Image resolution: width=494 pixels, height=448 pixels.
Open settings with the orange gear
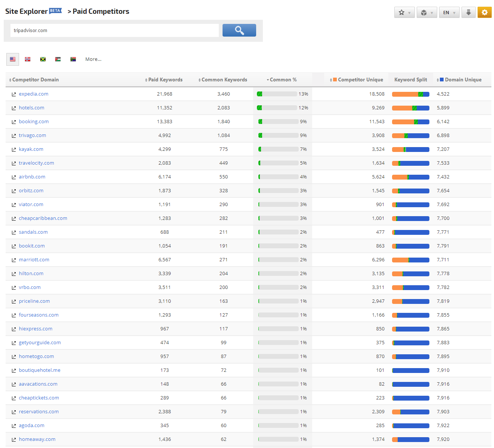pos(484,12)
